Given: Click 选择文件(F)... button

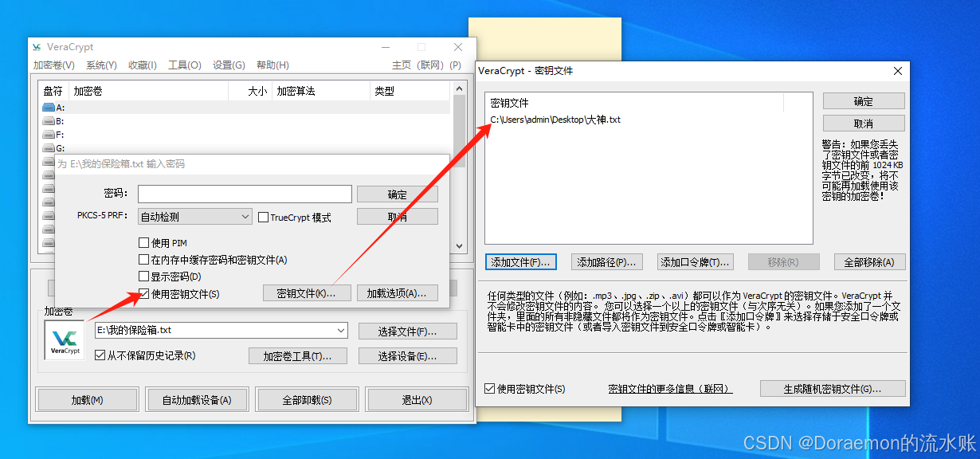Looking at the screenshot, I should 408,331.
